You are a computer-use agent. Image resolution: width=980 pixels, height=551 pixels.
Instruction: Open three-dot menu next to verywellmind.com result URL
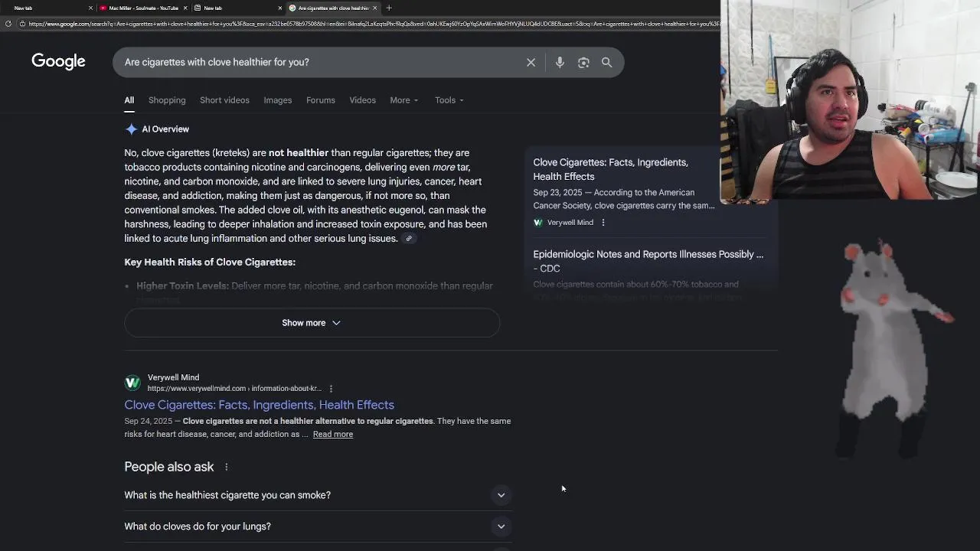[331, 389]
